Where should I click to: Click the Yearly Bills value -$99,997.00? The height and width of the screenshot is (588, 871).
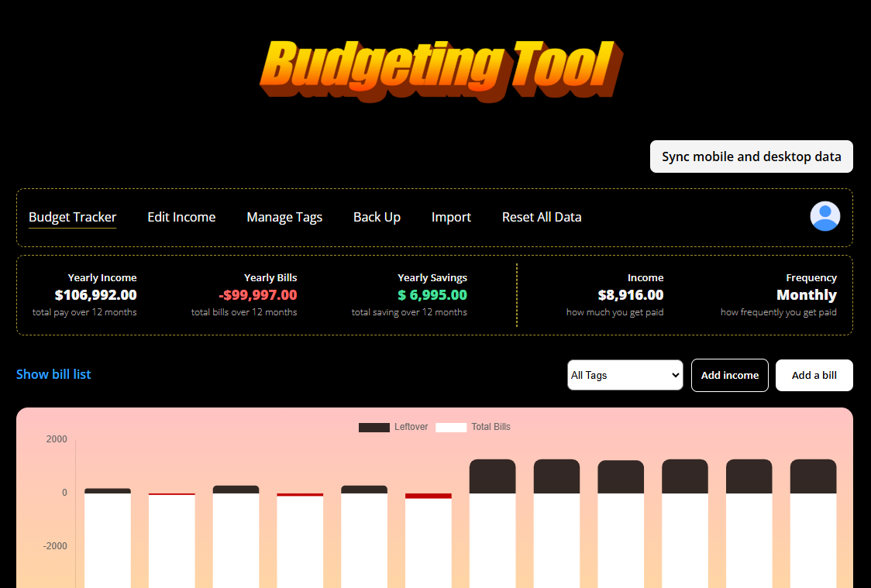point(258,295)
